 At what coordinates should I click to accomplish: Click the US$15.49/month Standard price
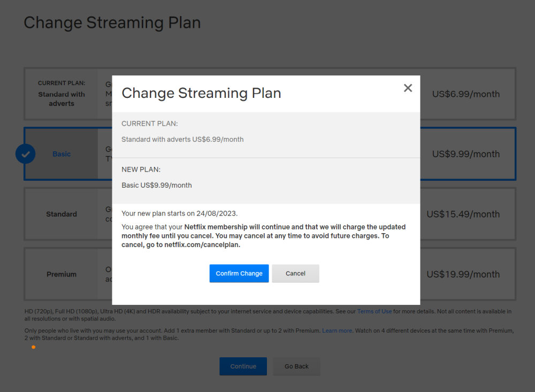(x=463, y=214)
